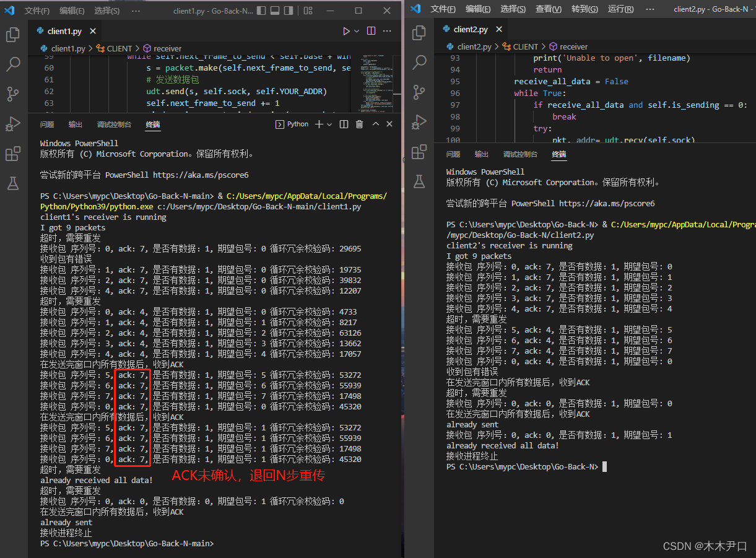This screenshot has height=558, width=756.
Task: Select the client1.py editor tab
Action: (64, 31)
